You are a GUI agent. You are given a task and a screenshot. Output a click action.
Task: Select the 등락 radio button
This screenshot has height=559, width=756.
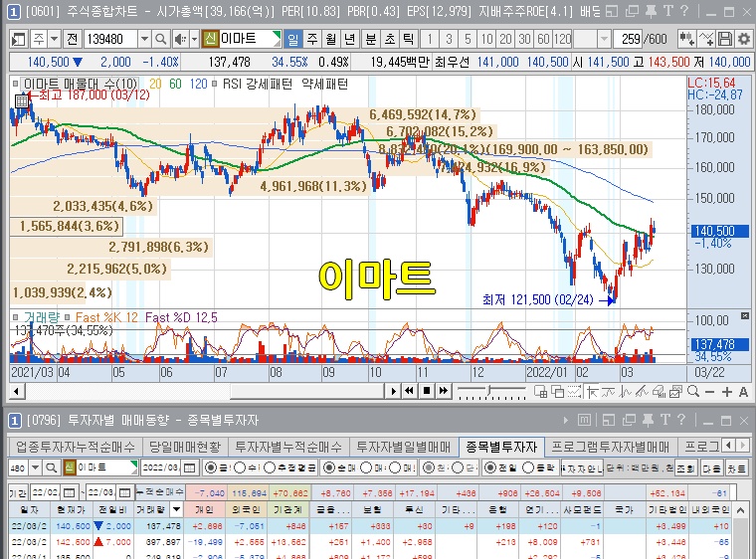(x=528, y=467)
